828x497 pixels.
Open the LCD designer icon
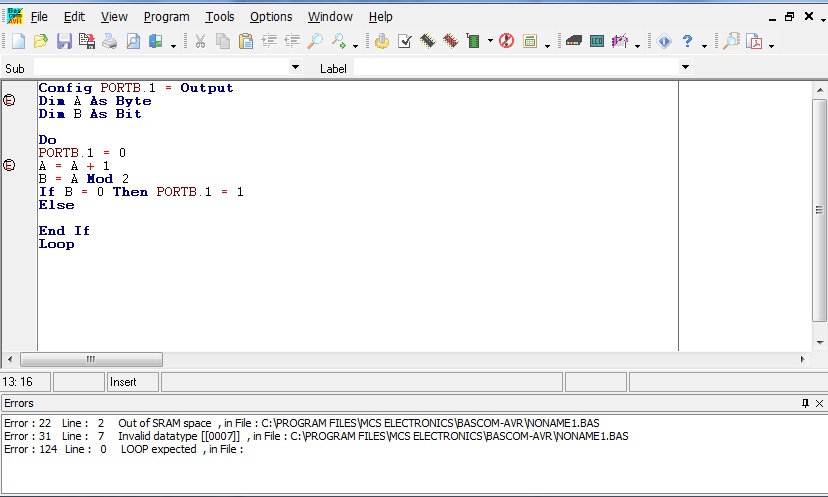pos(597,41)
